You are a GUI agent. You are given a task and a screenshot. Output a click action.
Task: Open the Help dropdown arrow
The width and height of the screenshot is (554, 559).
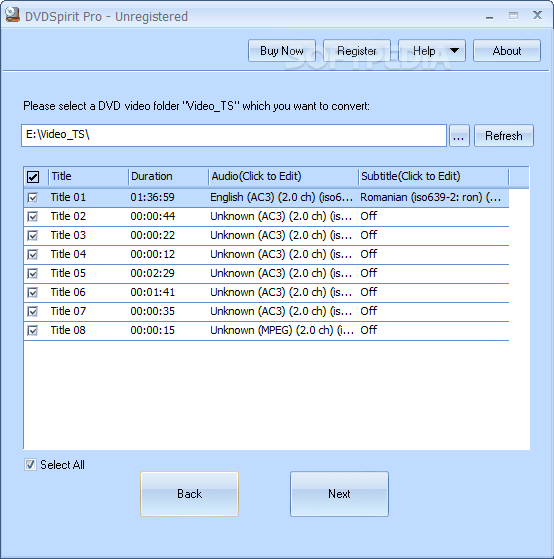tap(454, 51)
